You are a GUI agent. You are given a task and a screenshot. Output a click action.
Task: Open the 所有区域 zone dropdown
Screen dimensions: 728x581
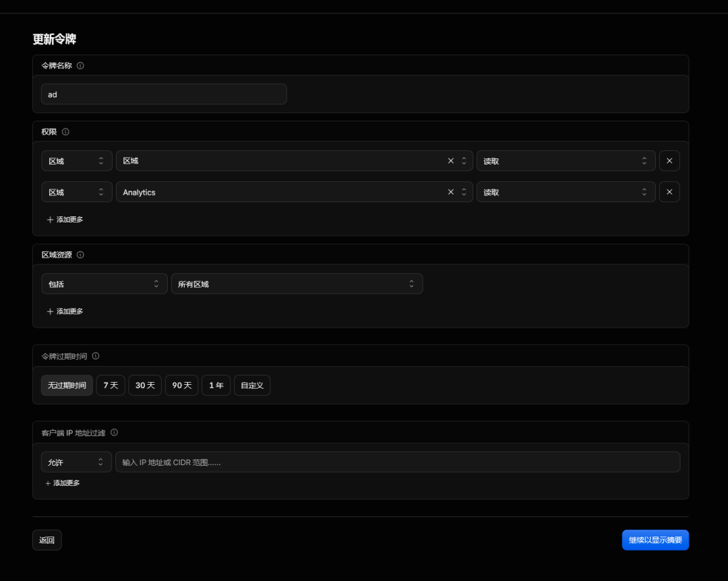[297, 284]
